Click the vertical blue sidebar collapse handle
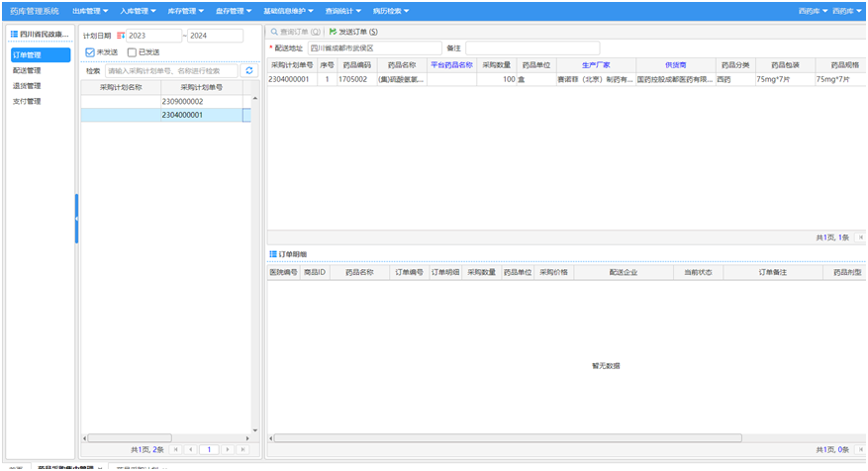The height and width of the screenshot is (471, 868). pos(76,219)
